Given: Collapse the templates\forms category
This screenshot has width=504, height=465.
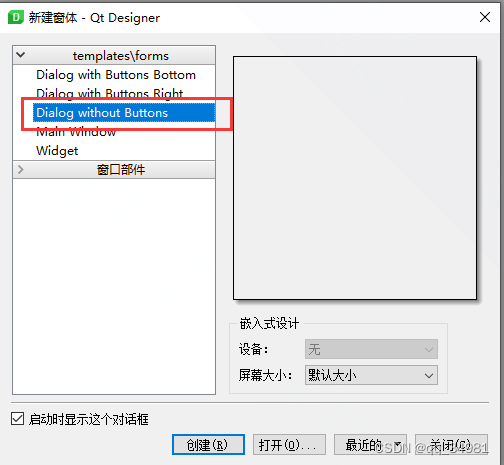Looking at the screenshot, I should click(x=21, y=55).
